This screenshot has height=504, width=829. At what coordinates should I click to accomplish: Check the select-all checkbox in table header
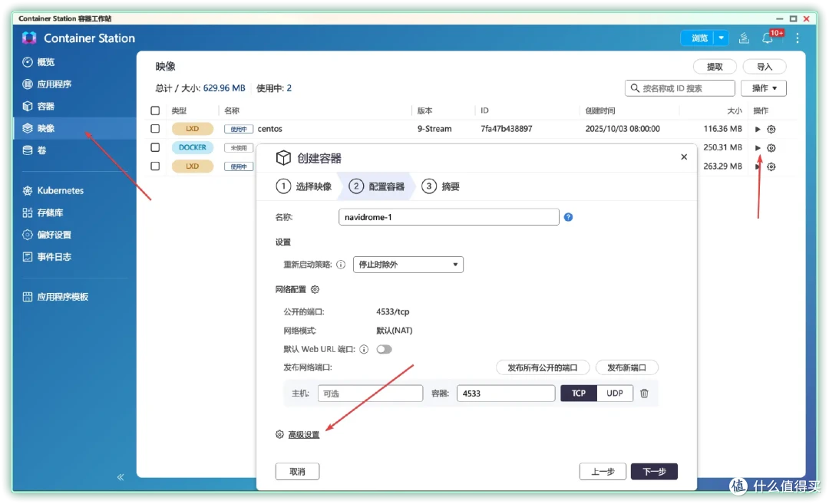click(155, 110)
